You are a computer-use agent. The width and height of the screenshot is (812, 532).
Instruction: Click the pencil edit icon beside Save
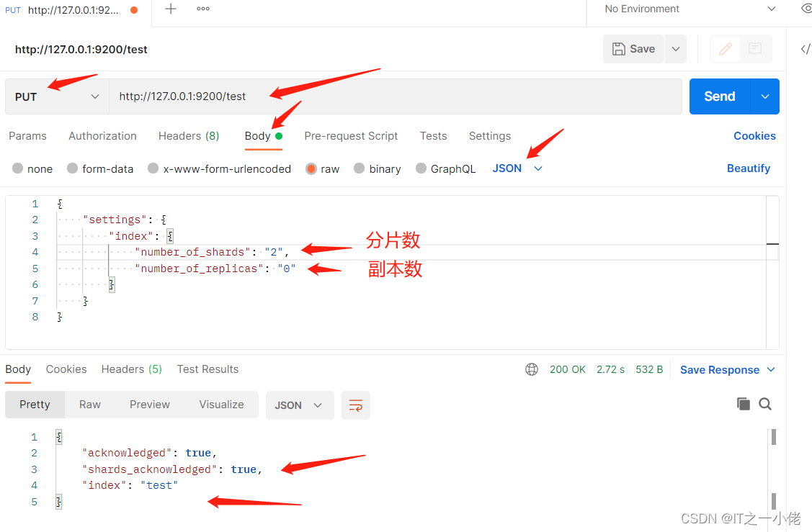point(726,49)
